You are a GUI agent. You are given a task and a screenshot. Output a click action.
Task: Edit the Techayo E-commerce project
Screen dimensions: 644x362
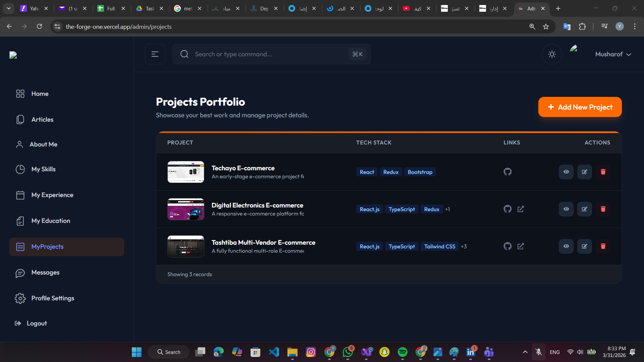(584, 172)
